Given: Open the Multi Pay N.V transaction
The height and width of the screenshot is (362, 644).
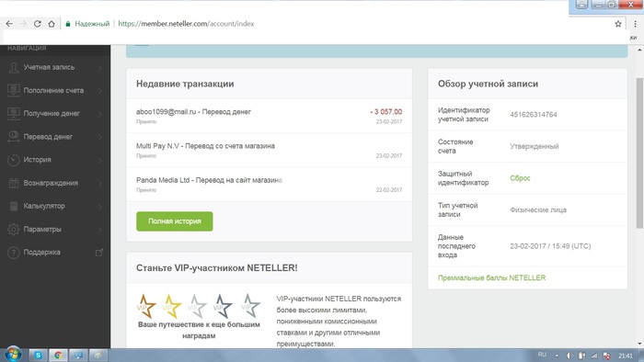Looking at the screenshot, I should pos(269,150).
